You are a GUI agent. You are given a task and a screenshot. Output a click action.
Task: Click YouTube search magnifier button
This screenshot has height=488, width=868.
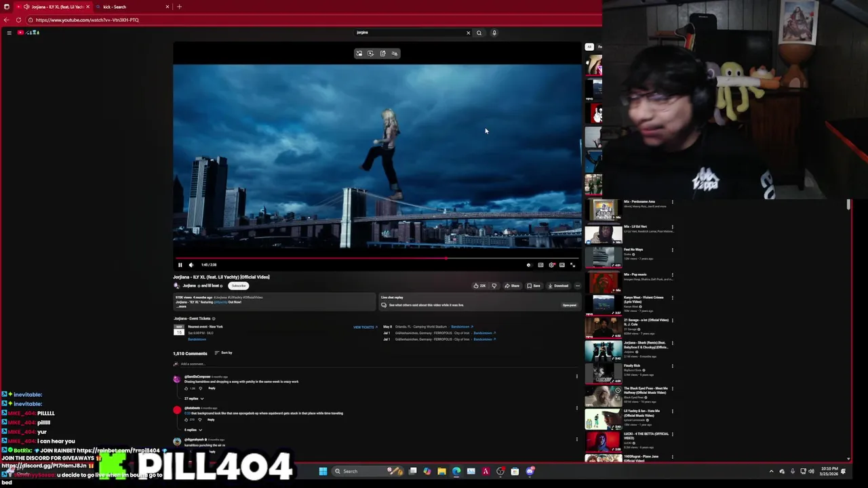click(479, 33)
